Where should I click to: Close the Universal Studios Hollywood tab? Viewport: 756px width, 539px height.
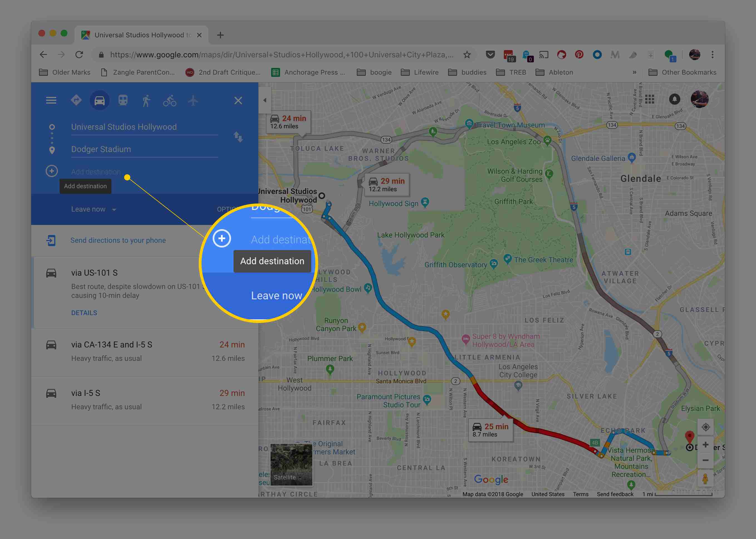point(199,35)
